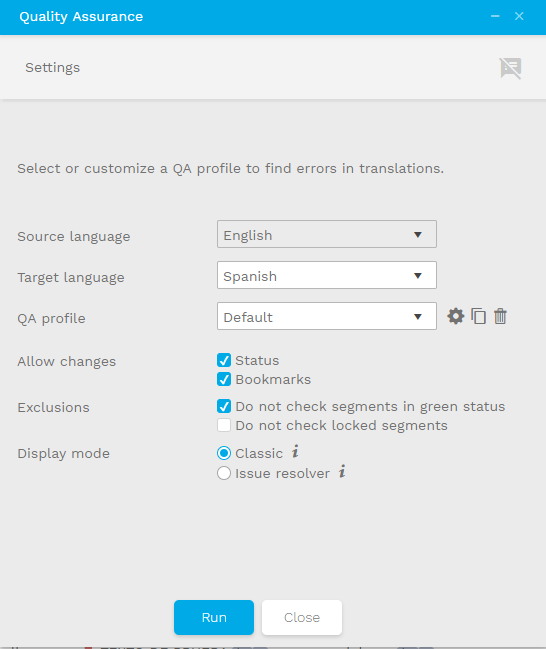
Task: Select Classic display mode radio button
Action: click(224, 453)
